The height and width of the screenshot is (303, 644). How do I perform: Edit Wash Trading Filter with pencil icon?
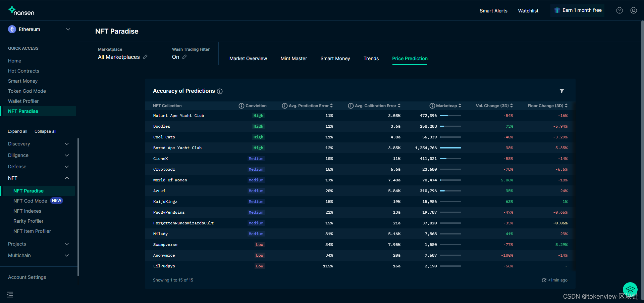click(184, 57)
